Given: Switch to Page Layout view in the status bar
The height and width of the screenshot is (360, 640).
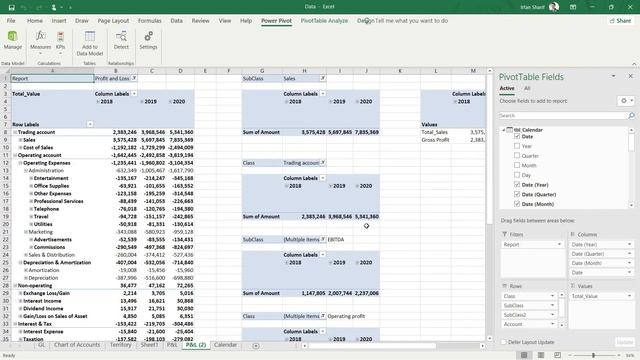Looking at the screenshot, I should pyautogui.click(x=541, y=355).
